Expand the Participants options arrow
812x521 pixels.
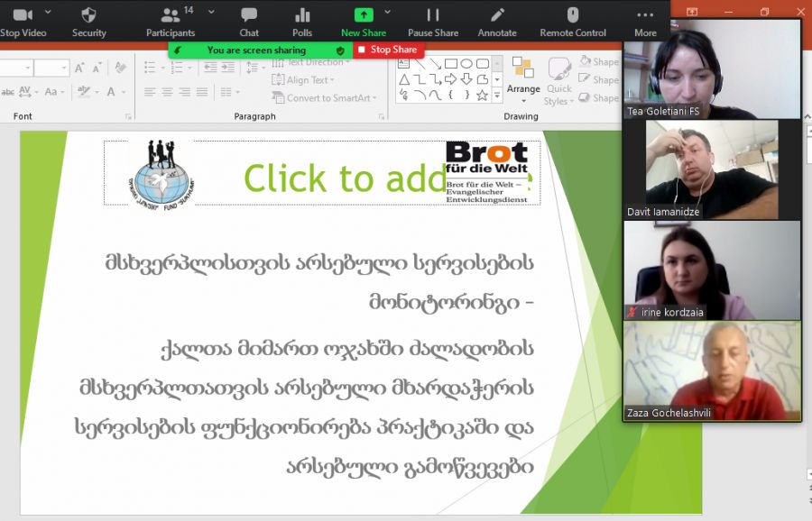(x=211, y=12)
